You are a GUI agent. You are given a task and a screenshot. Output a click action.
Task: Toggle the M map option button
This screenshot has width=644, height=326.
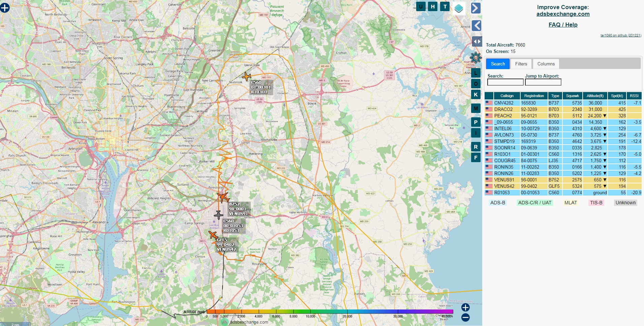476,109
